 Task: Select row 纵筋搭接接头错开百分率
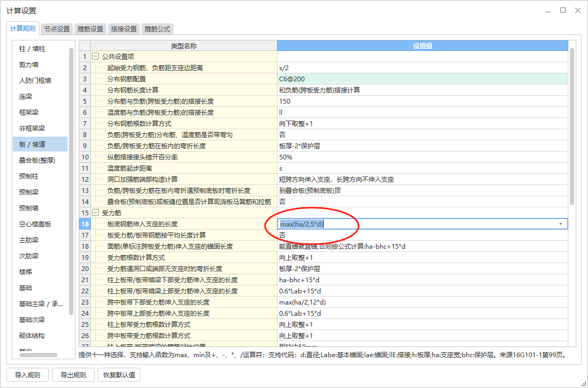coord(184,157)
